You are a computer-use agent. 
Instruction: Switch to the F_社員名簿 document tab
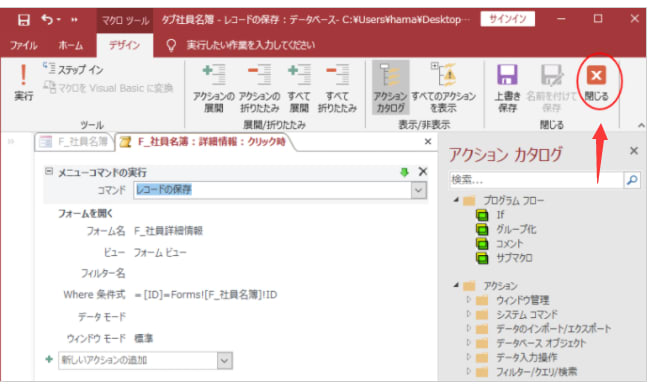coord(74,142)
